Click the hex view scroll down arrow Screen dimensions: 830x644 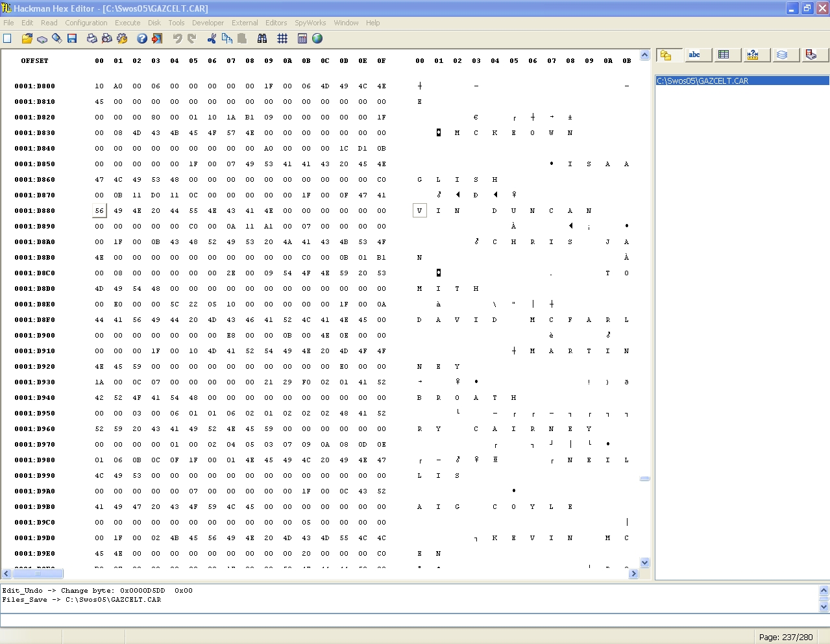pos(644,563)
